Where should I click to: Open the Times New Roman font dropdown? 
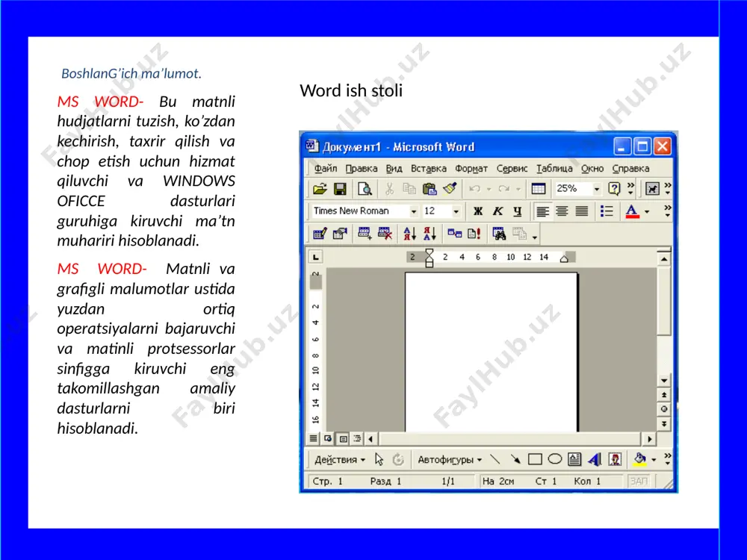414,211
